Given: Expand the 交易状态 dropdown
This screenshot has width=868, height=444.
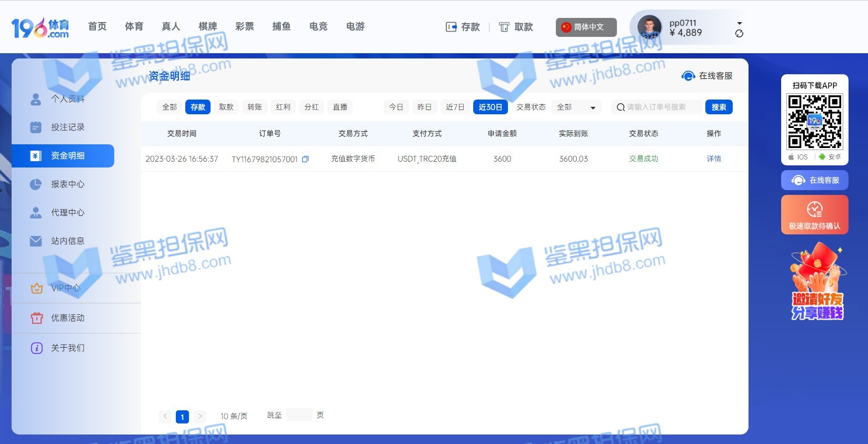Looking at the screenshot, I should coord(576,107).
